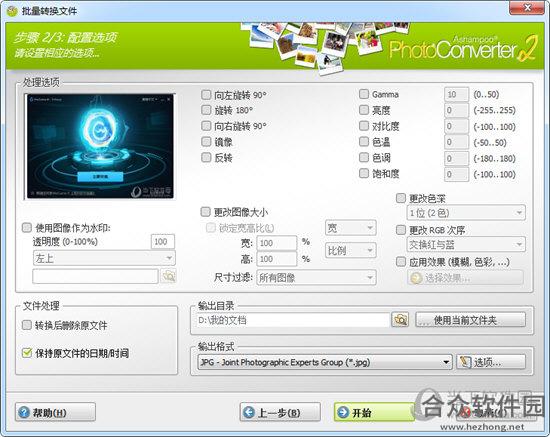Click the image preview thumbnail

pyautogui.click(x=100, y=146)
